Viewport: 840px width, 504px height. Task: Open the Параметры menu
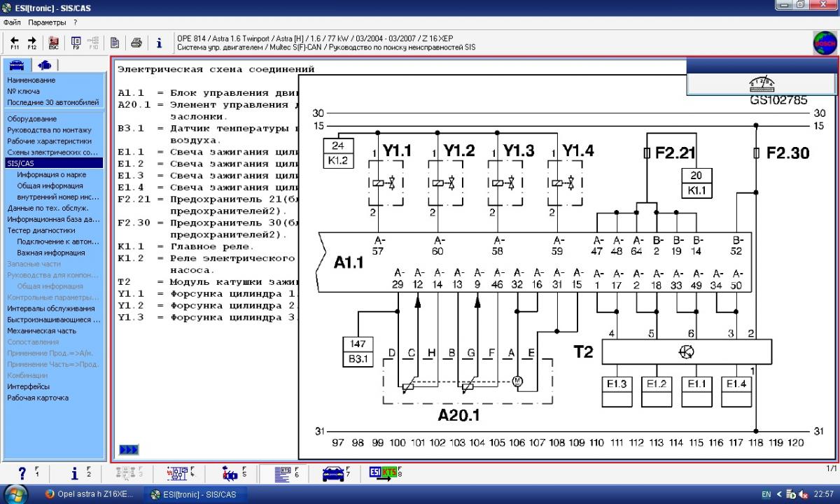47,22
